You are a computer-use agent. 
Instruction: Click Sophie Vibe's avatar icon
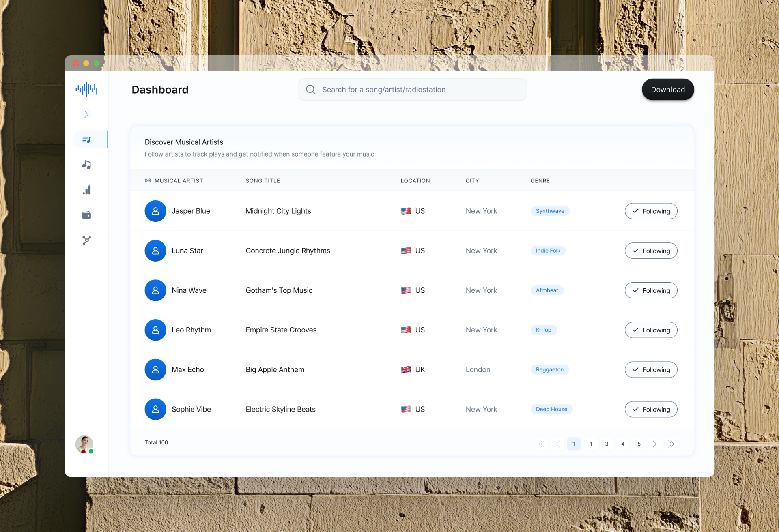pyautogui.click(x=155, y=410)
